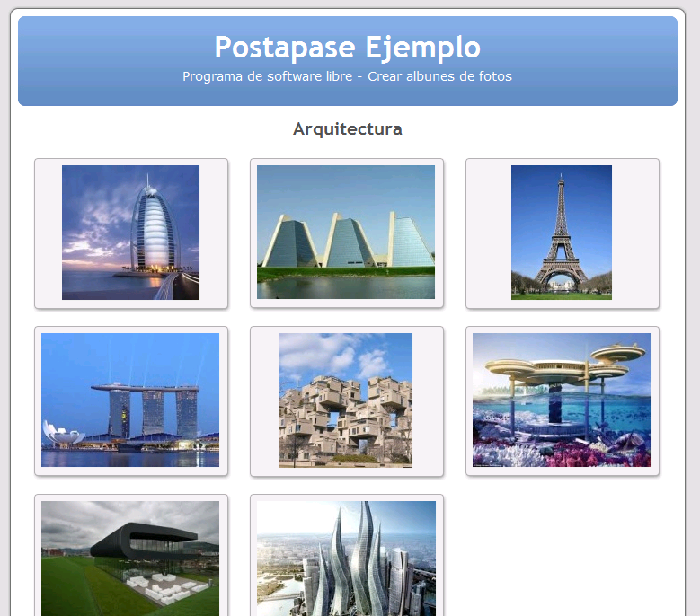
Task: Click the Arquitectura album heading
Action: click(348, 129)
